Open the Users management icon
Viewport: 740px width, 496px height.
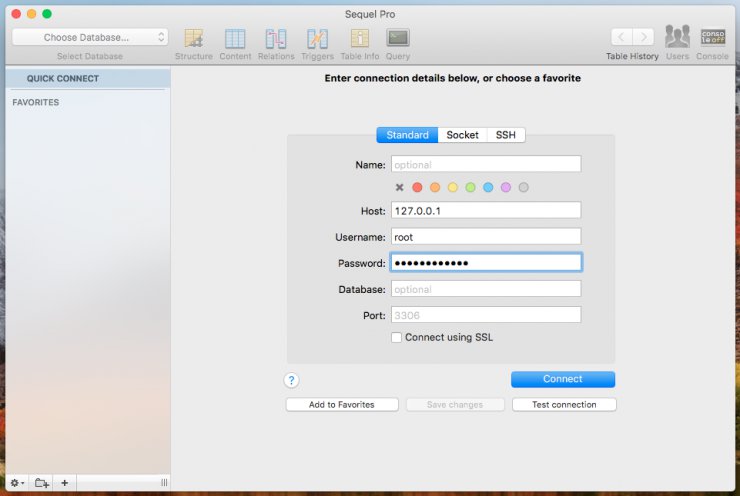click(677, 36)
